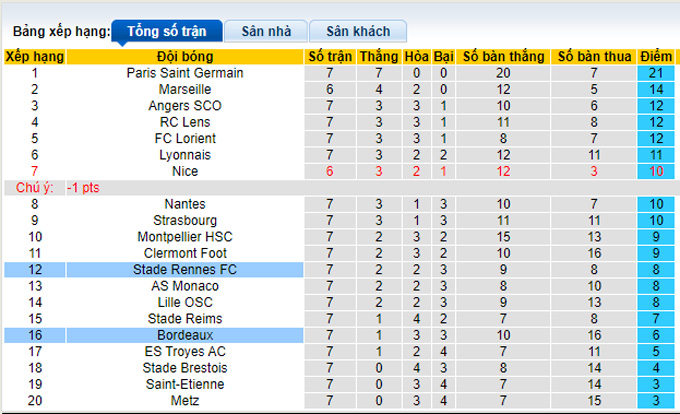The image size is (680, 414).
Task: Select Nice in the table
Action: pyautogui.click(x=185, y=171)
